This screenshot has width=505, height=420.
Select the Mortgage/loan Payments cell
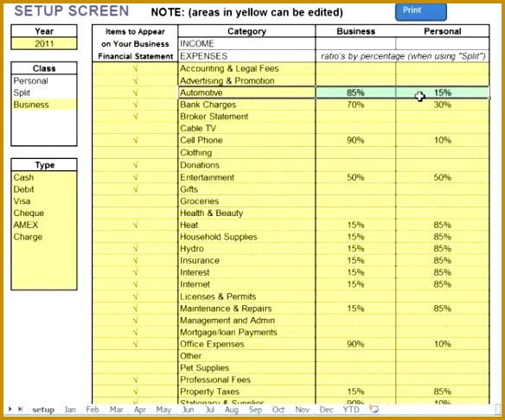coord(246,332)
